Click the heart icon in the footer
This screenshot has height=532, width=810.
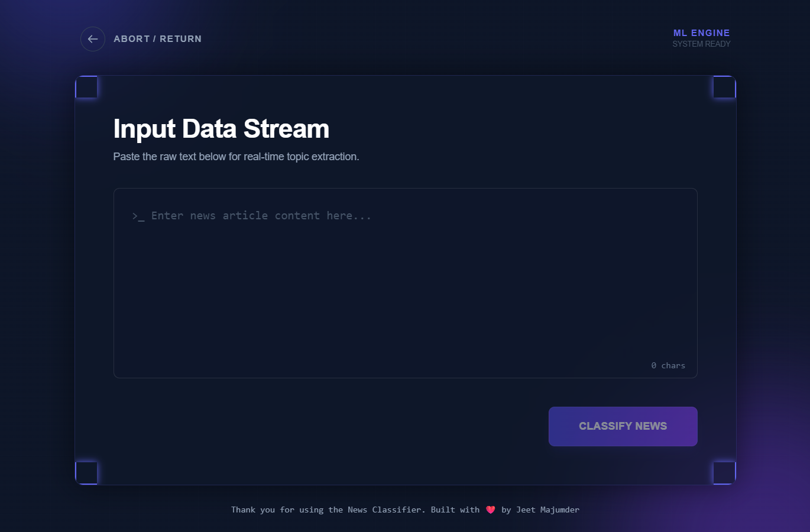tap(491, 510)
